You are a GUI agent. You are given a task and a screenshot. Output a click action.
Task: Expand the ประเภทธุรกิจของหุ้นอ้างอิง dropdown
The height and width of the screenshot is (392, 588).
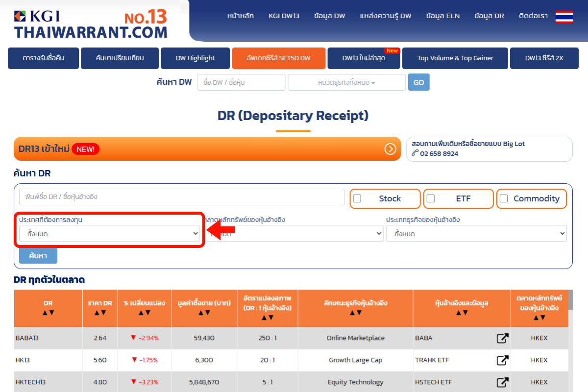(476, 234)
